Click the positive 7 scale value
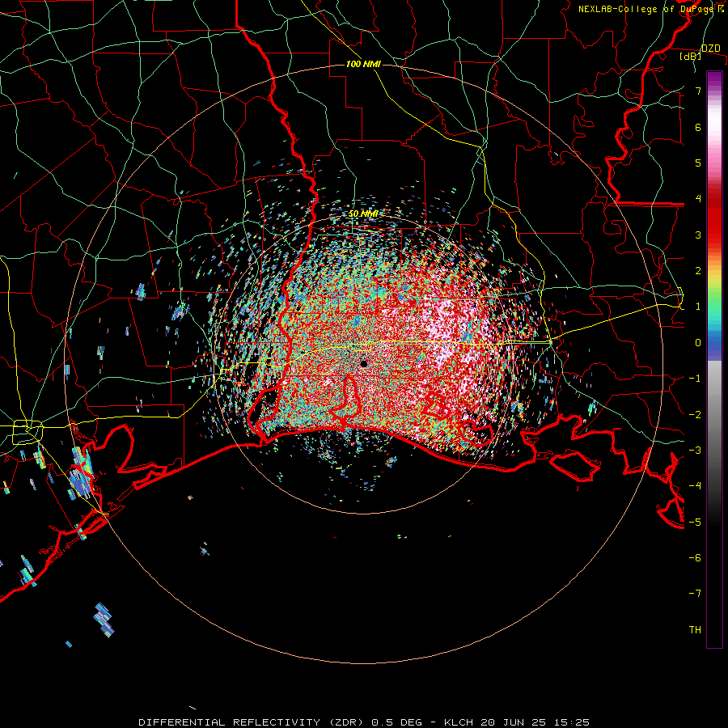Viewport: 728px width, 728px height. click(698, 91)
